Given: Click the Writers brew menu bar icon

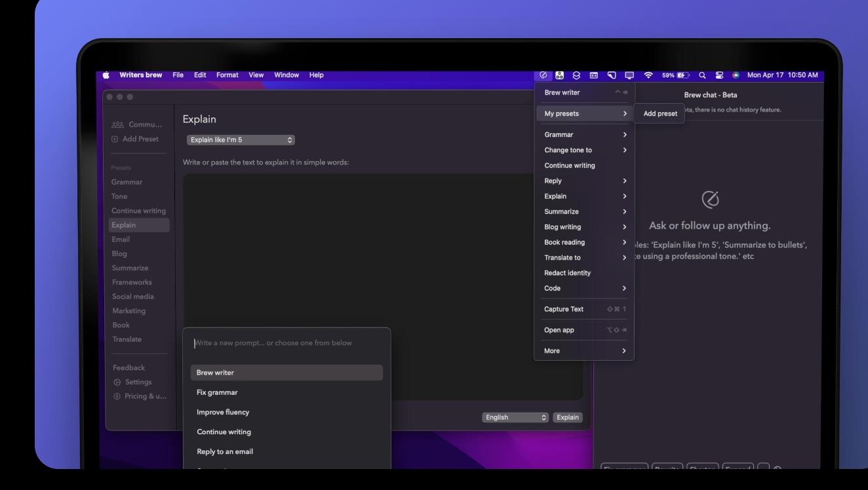Looking at the screenshot, I should 543,75.
